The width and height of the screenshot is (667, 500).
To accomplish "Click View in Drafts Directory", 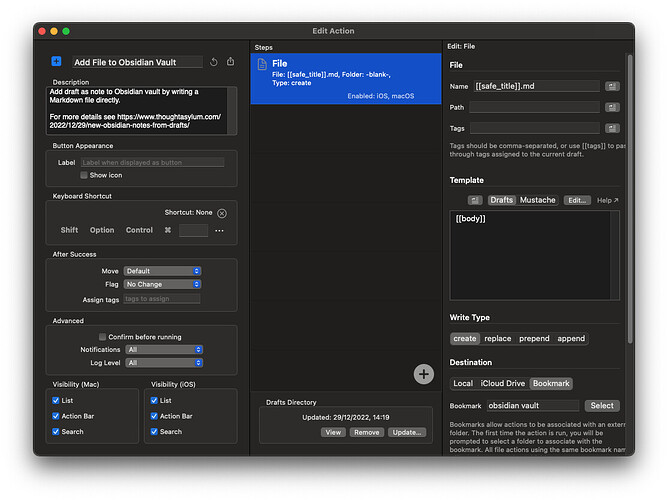I will [x=333, y=432].
